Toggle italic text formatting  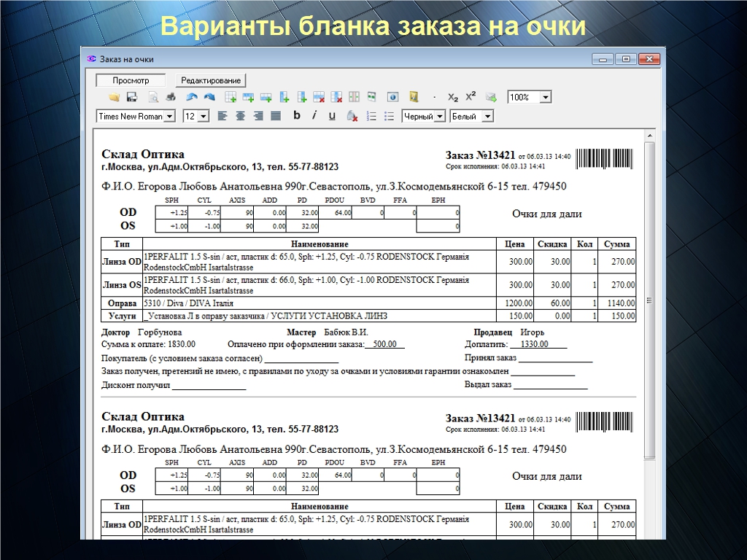[314, 115]
